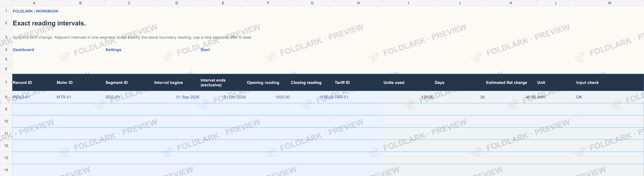This screenshot has width=644, height=176.
Task: Click the Tariff ID header cell
Action: coord(359,83)
